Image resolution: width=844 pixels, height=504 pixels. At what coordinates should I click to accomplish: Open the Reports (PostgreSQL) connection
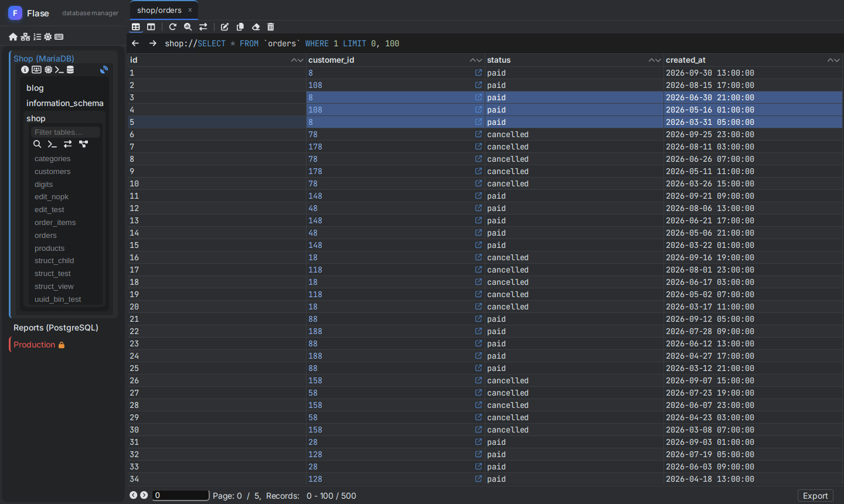[56, 328]
